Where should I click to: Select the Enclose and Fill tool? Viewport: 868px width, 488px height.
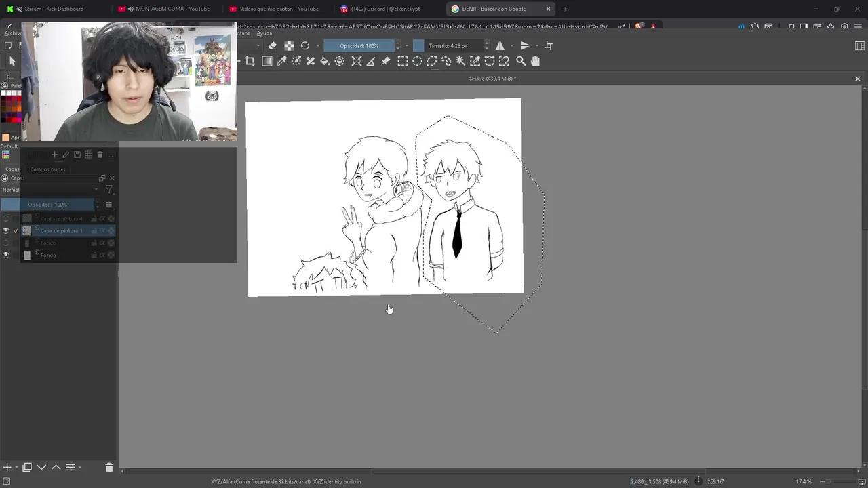(x=340, y=61)
